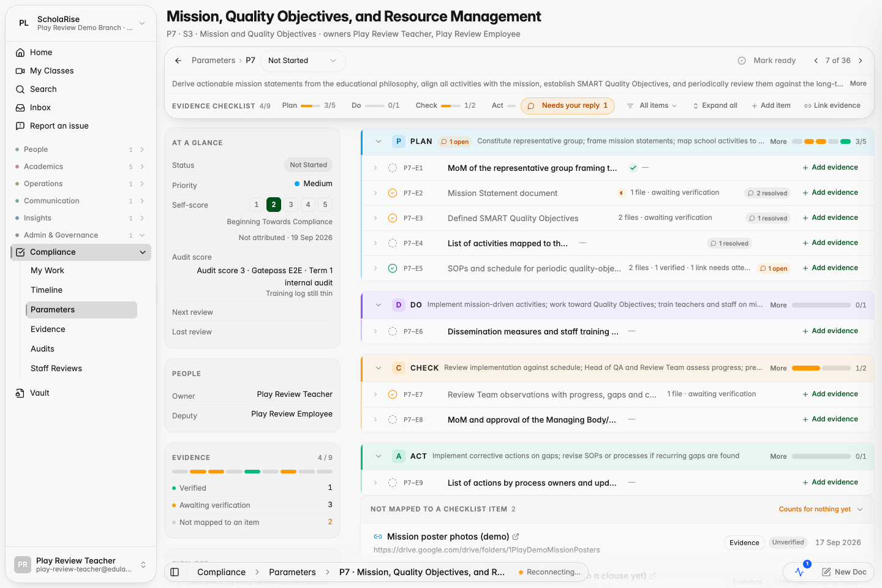Open external link icon beside Mission poster photos
The image size is (882, 588).
[516, 537]
